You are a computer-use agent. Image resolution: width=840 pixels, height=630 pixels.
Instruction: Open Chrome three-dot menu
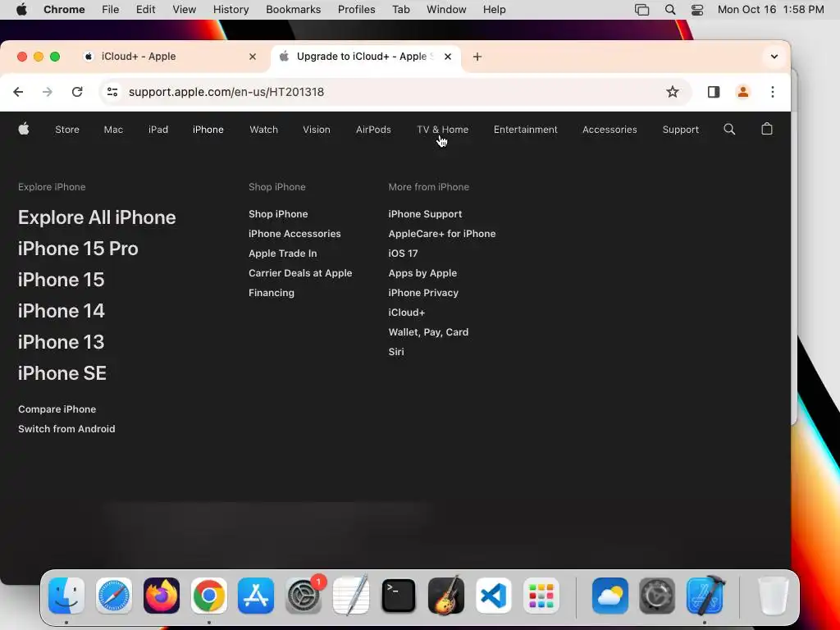pos(773,92)
